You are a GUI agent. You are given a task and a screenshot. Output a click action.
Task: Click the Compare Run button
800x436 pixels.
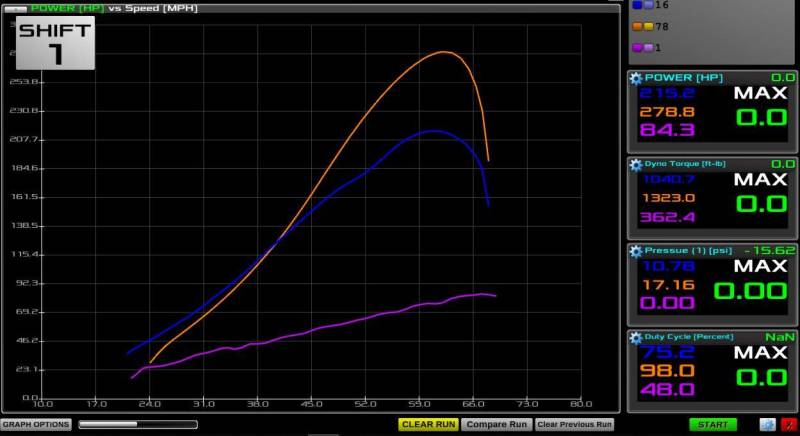coord(496,425)
